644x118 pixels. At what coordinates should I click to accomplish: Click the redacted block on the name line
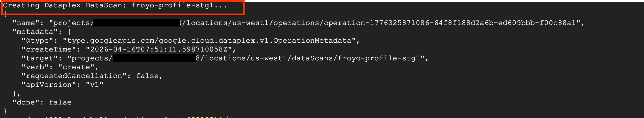pyautogui.click(x=136, y=23)
